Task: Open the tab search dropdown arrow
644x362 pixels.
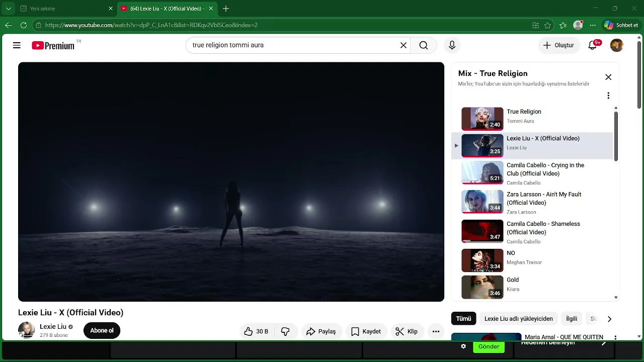Action: point(9,9)
